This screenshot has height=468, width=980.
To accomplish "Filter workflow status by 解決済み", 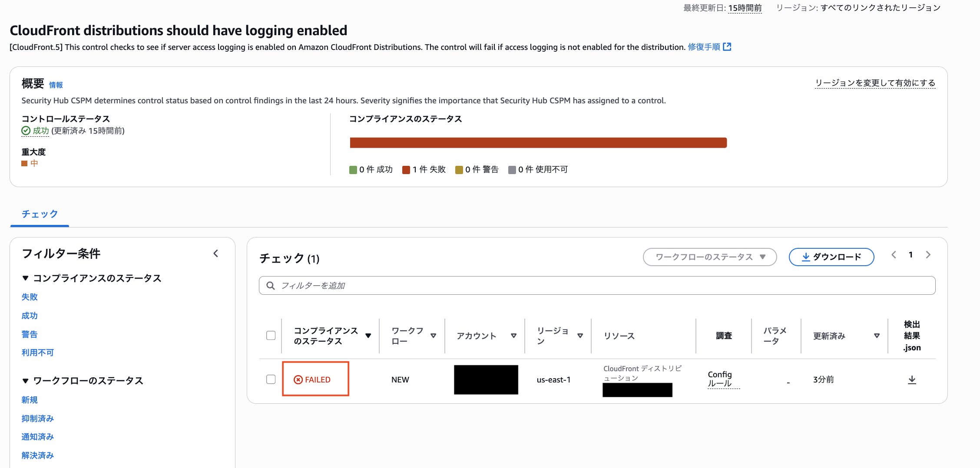I will pos(38,455).
